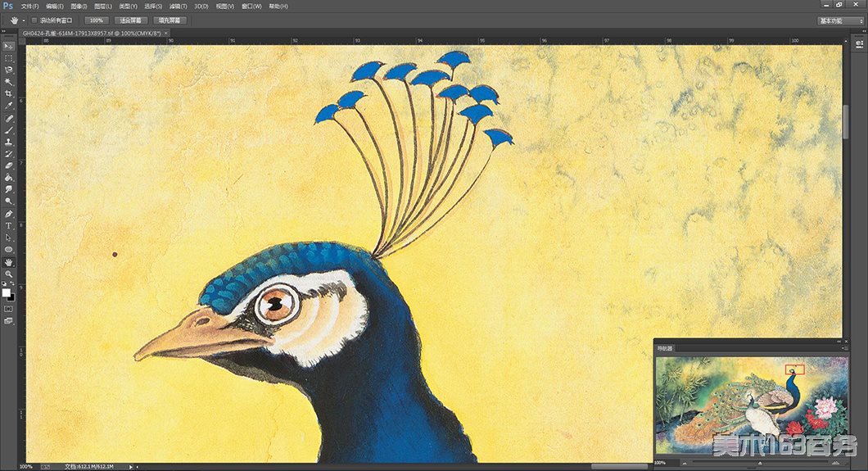Click Navigator zoom in large-mountain button
Viewport: 868px width, 471px height.
pos(835,463)
